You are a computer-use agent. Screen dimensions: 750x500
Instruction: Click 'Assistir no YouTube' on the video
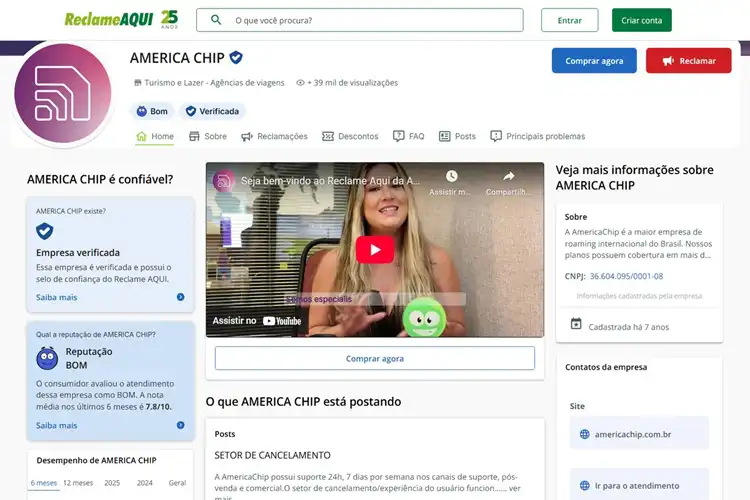pyautogui.click(x=257, y=321)
